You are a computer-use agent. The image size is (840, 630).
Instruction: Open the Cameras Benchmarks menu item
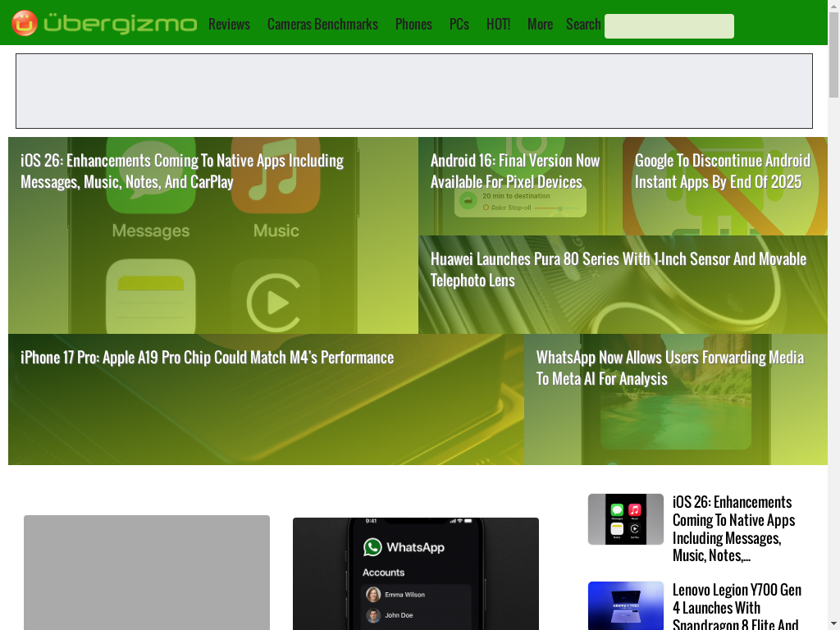[x=322, y=24]
